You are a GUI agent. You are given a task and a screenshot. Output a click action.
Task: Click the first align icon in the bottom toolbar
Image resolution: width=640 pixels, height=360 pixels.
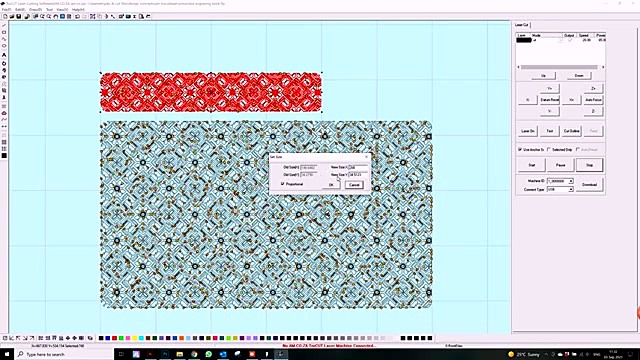pyautogui.click(x=5, y=338)
